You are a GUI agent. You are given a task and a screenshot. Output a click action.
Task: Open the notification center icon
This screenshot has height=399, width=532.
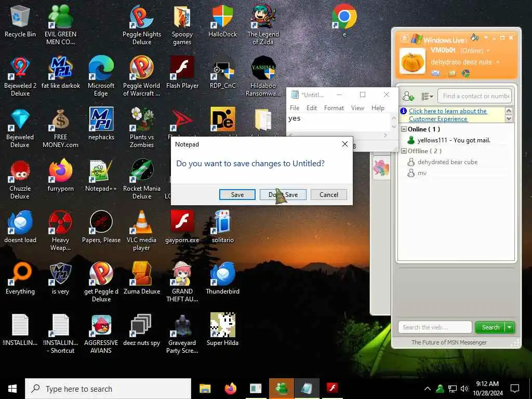pyautogui.click(x=515, y=389)
